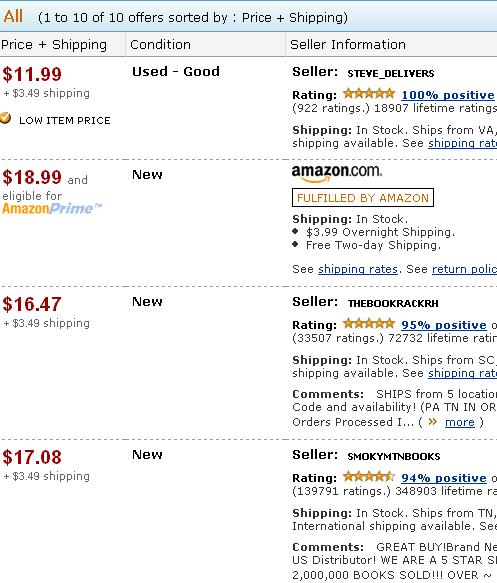The height and width of the screenshot is (583, 497).
Task: Click SMOKYMTNBOOKS star rating icons
Action: click(x=369, y=477)
